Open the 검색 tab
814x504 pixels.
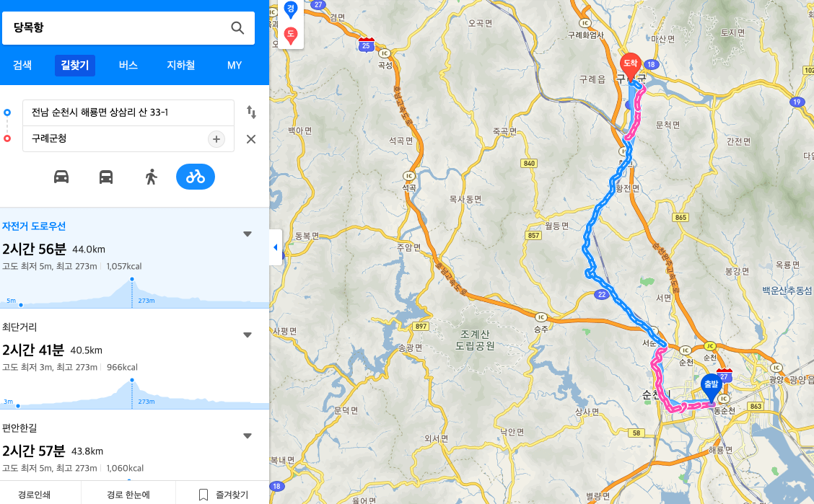(x=22, y=66)
